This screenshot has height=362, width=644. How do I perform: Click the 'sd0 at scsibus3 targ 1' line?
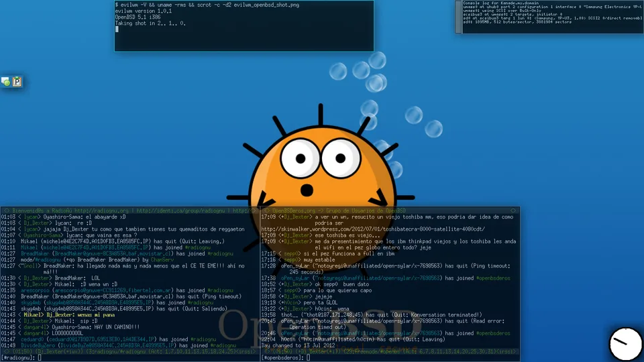[553, 18]
